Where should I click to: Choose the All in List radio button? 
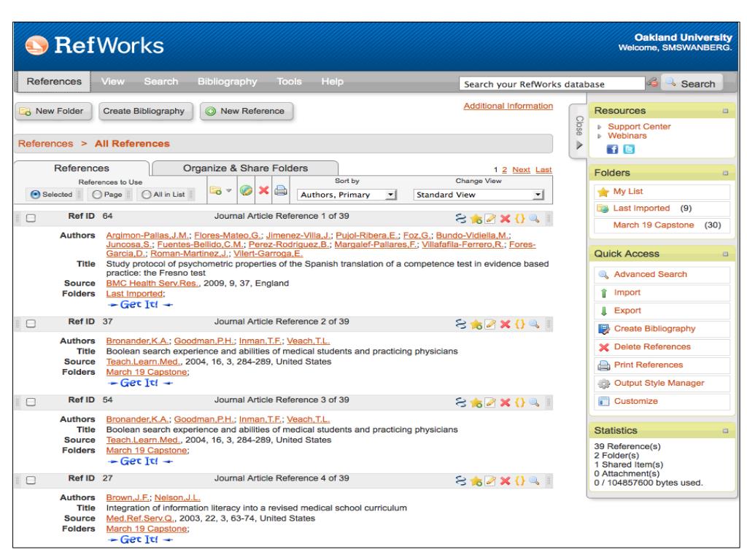(146, 194)
